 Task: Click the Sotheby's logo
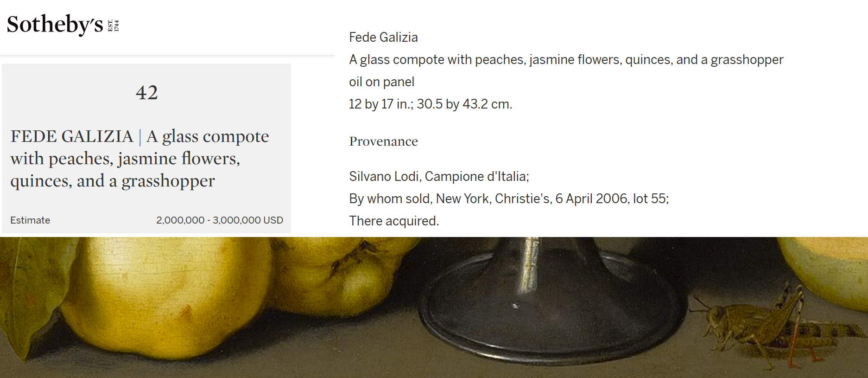(63, 25)
